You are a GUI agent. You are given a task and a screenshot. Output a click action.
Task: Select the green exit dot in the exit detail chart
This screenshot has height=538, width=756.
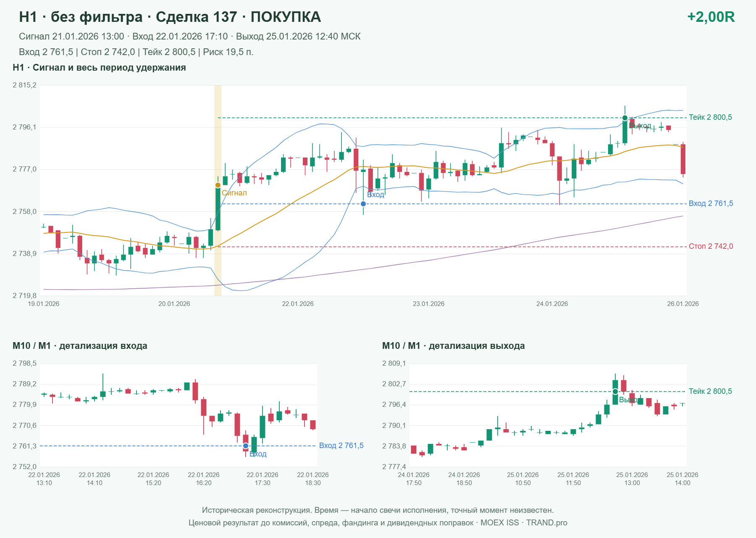tap(615, 392)
